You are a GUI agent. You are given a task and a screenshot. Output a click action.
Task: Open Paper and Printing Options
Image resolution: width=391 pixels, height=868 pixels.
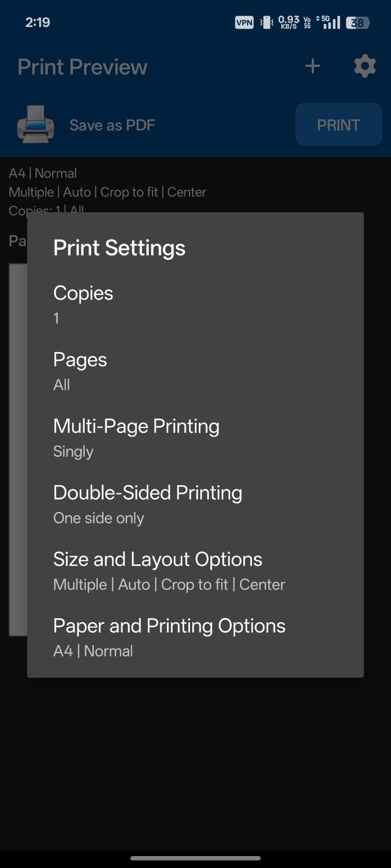pos(169,638)
